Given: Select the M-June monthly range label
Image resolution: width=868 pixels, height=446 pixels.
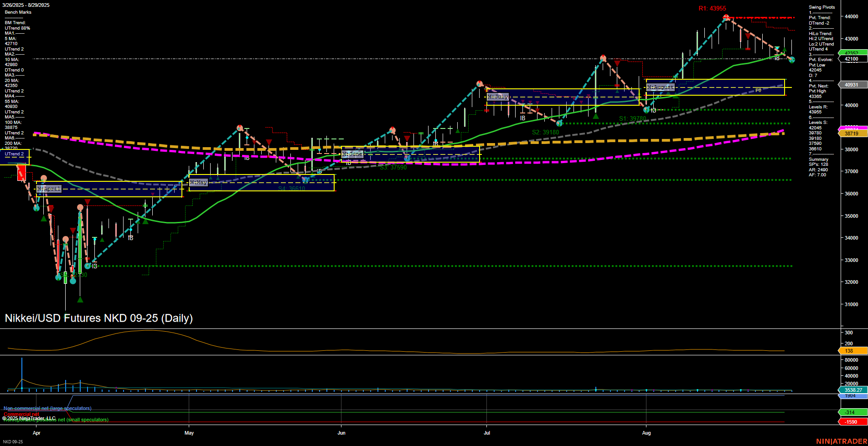Looking at the screenshot, I should tap(352, 154).
